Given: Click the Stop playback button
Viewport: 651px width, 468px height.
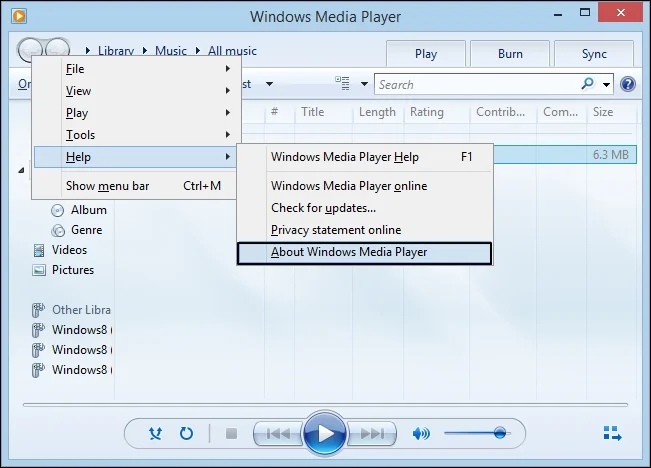Looking at the screenshot, I should [231, 434].
